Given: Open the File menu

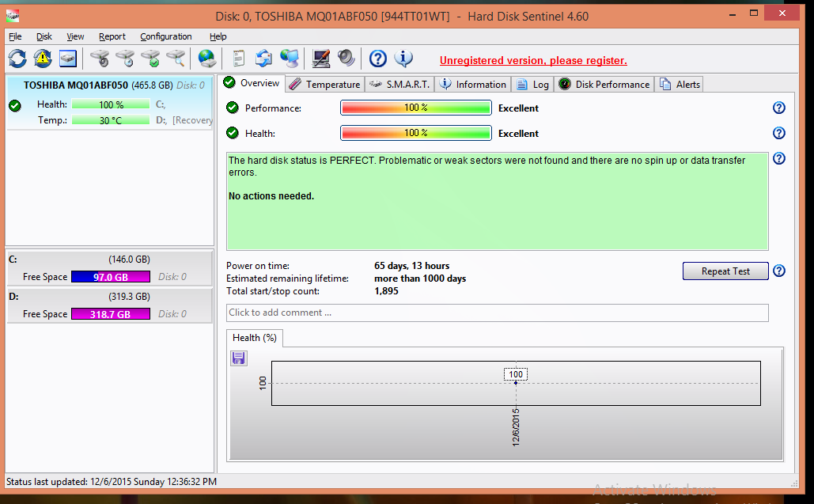Looking at the screenshot, I should coord(15,36).
